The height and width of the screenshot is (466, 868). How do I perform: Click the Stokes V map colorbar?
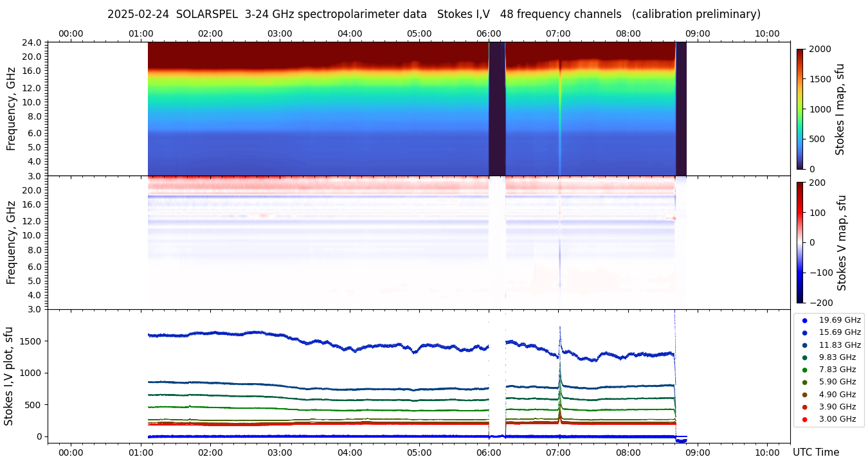tap(800, 242)
